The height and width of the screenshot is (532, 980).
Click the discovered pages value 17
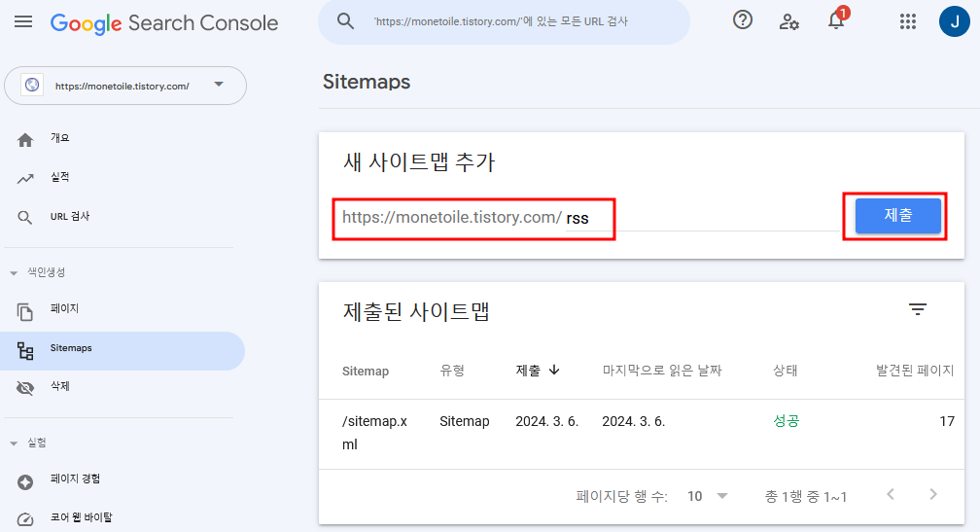[947, 421]
